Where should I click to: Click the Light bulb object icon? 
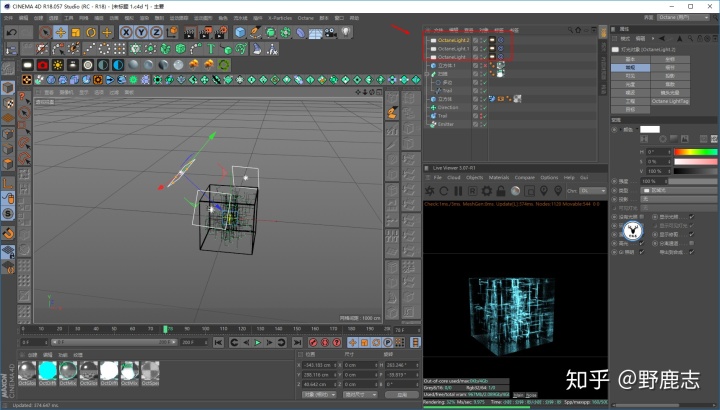click(346, 32)
